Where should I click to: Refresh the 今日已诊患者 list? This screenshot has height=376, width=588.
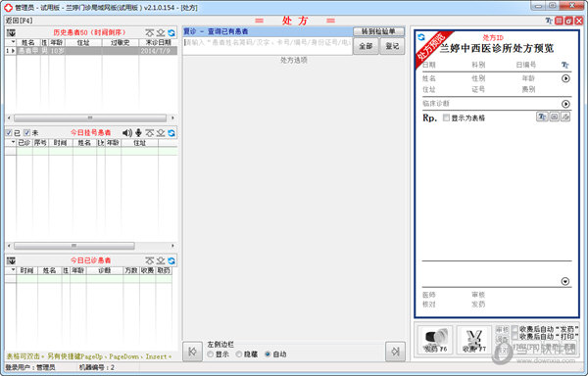click(171, 260)
